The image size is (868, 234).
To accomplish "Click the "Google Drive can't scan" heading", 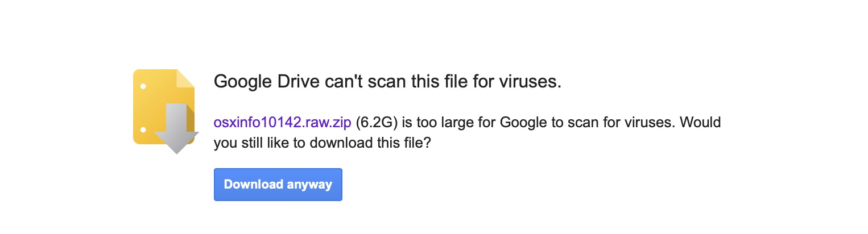I will (x=387, y=82).
